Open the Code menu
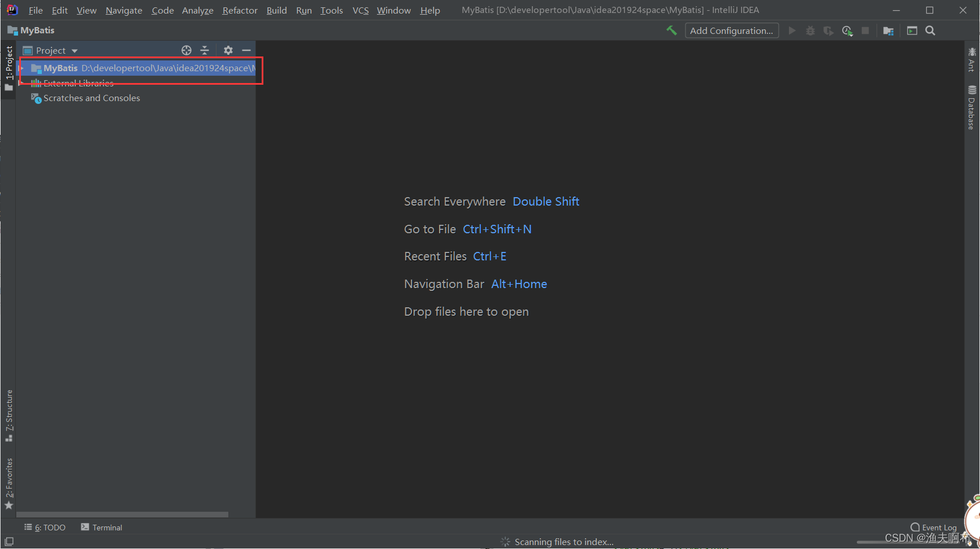The image size is (980, 549). tap(163, 10)
